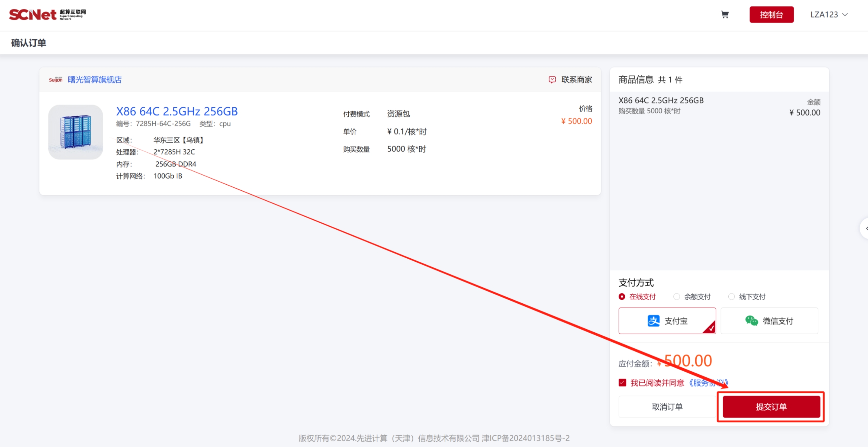This screenshot has width=868, height=447.
Task: Open the 曙光智算旗舰店 store link
Action: tap(95, 79)
